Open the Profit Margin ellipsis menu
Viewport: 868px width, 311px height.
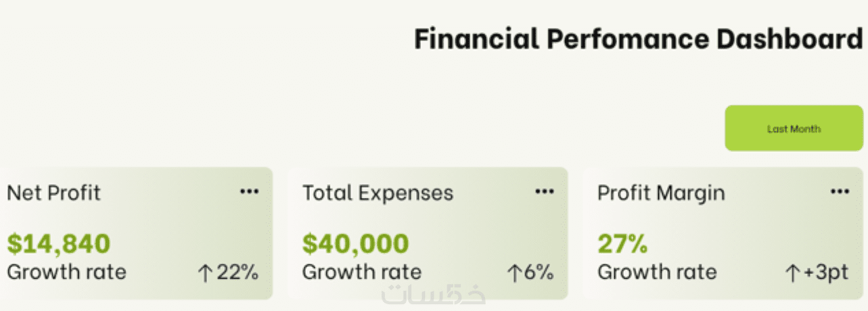pyautogui.click(x=840, y=192)
